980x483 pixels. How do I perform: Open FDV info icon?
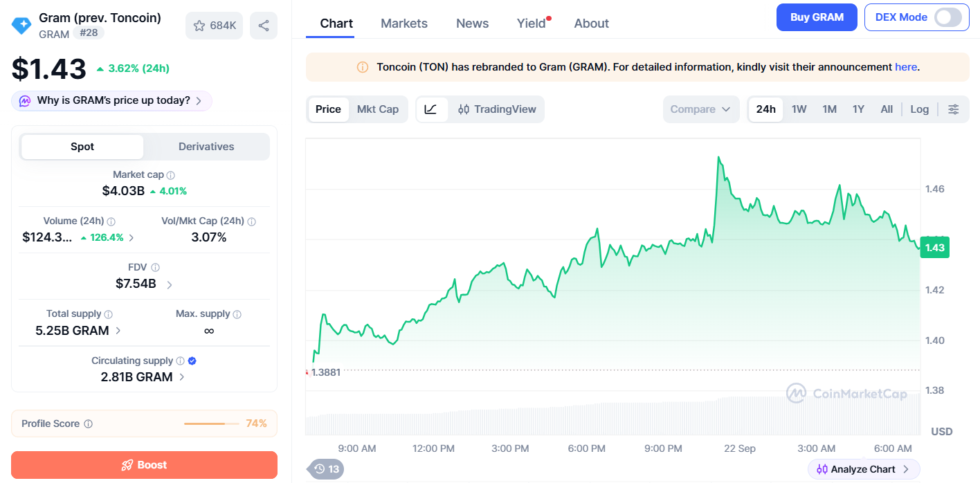(x=156, y=268)
